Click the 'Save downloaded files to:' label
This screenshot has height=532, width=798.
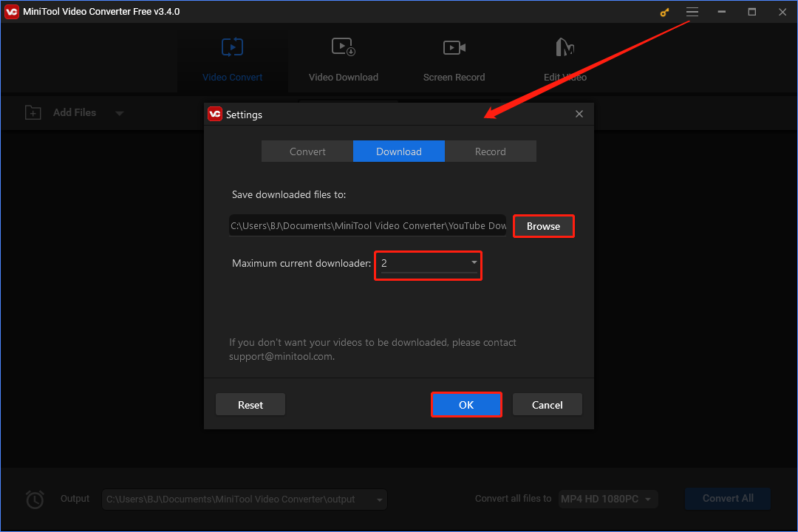coord(289,194)
